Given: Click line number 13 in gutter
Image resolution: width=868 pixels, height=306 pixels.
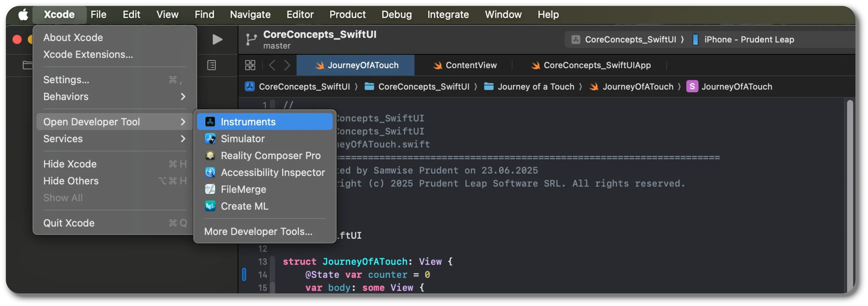Looking at the screenshot, I should (262, 262).
